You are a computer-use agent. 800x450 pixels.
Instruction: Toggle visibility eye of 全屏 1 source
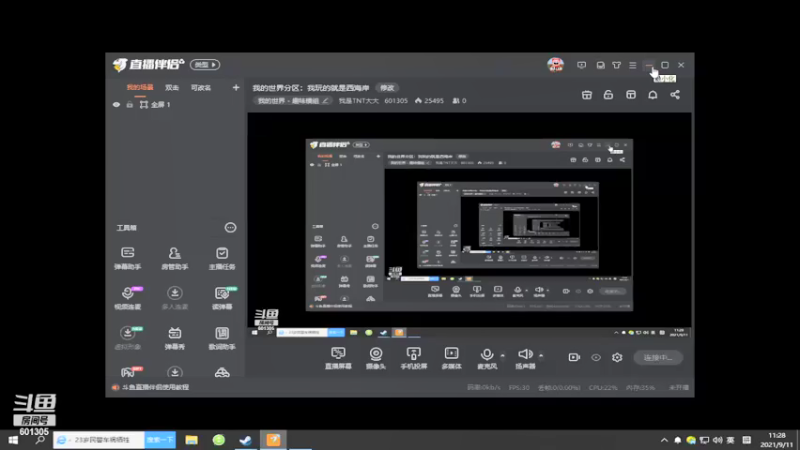click(116, 105)
